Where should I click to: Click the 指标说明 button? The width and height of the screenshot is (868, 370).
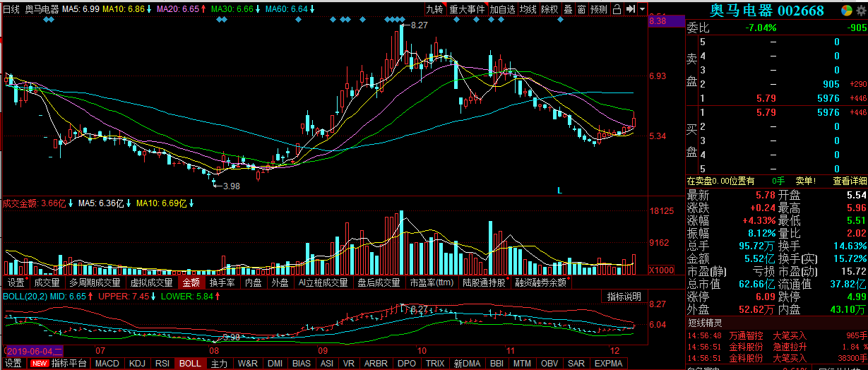click(624, 296)
